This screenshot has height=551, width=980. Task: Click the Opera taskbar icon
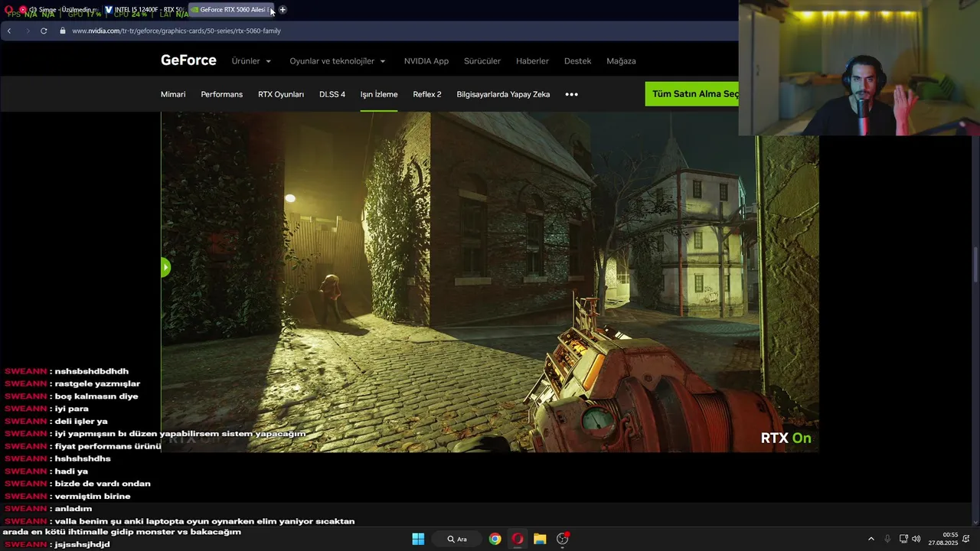click(518, 539)
